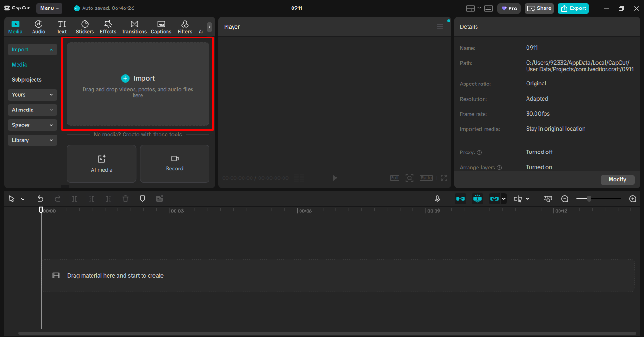Image resolution: width=644 pixels, height=337 pixels.
Task: Switch to the Text tab
Action: pyautogui.click(x=61, y=26)
